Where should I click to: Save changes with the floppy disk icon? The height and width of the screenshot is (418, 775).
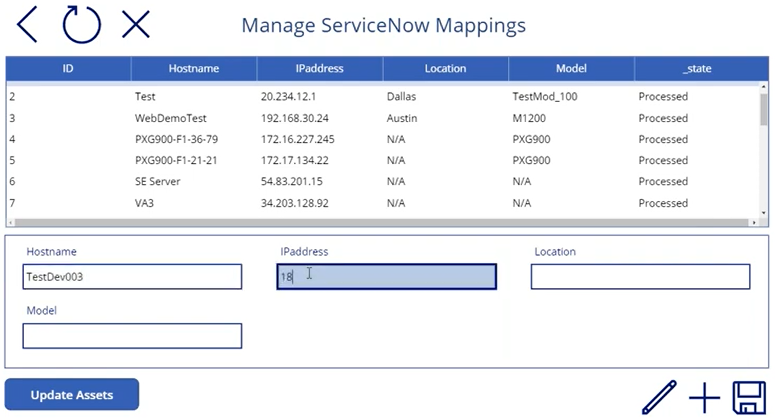pos(749,397)
